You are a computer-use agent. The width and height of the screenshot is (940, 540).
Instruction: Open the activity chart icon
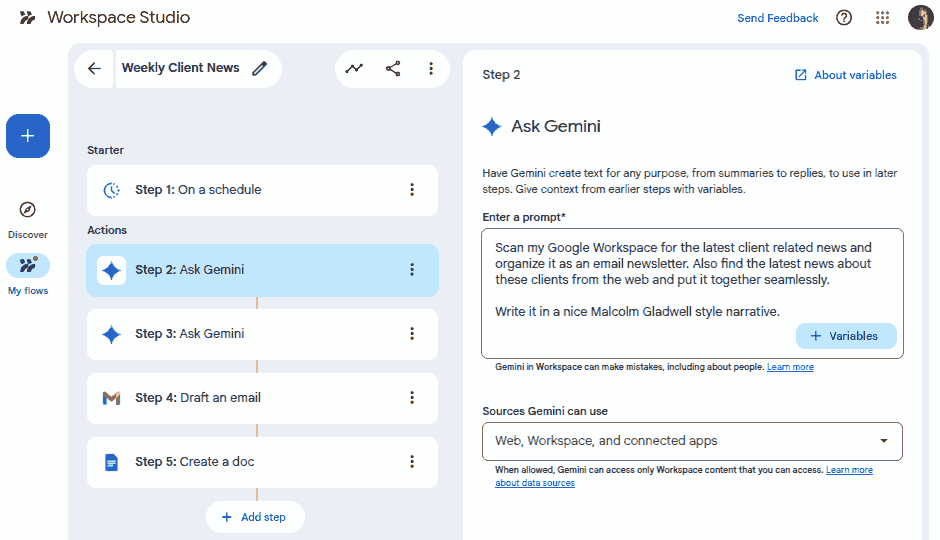tap(354, 69)
